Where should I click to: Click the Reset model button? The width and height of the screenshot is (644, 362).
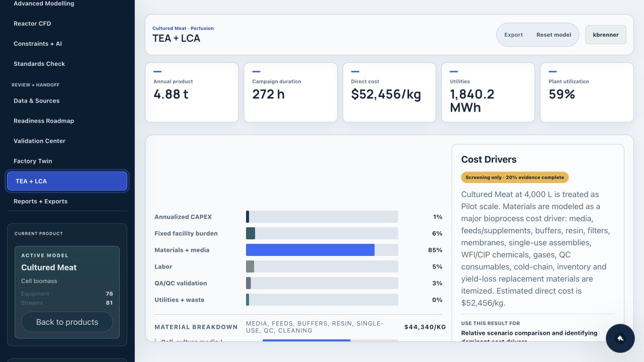click(553, 35)
